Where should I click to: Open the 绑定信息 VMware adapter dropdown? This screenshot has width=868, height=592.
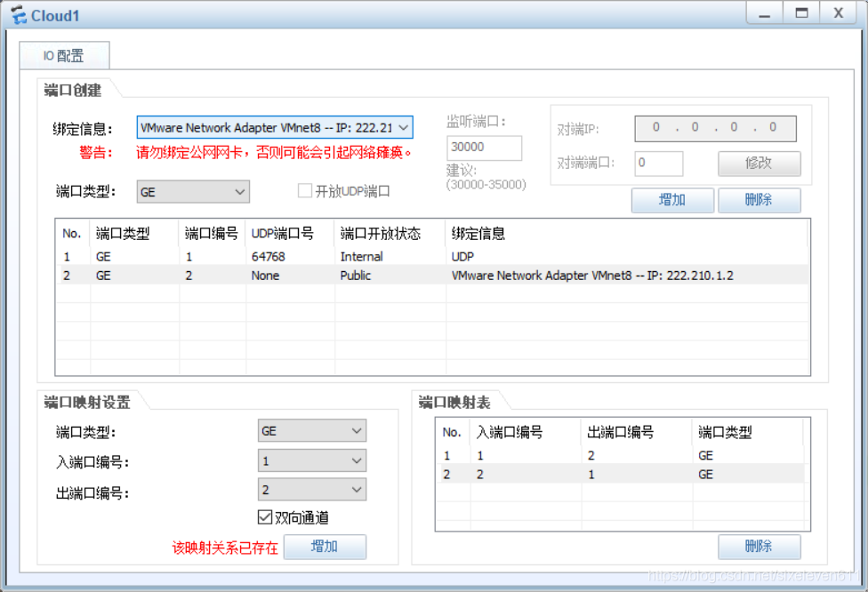(x=275, y=128)
